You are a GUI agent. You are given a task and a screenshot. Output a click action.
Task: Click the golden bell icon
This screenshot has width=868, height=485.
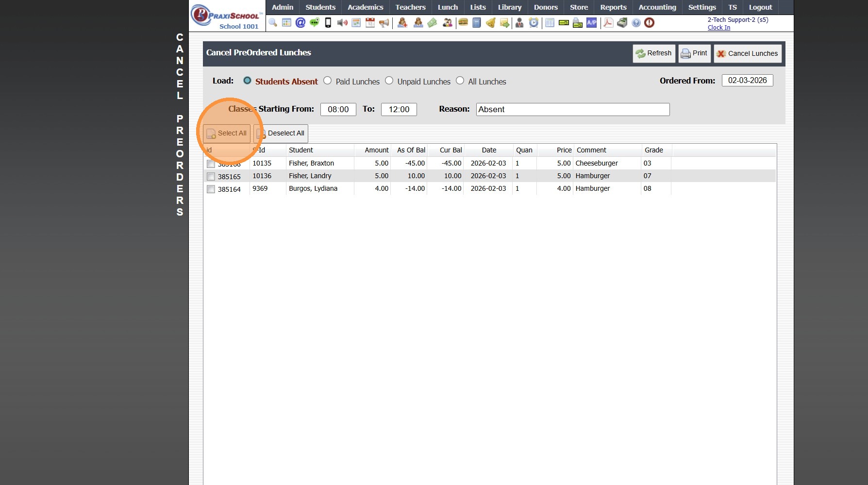[x=491, y=23]
